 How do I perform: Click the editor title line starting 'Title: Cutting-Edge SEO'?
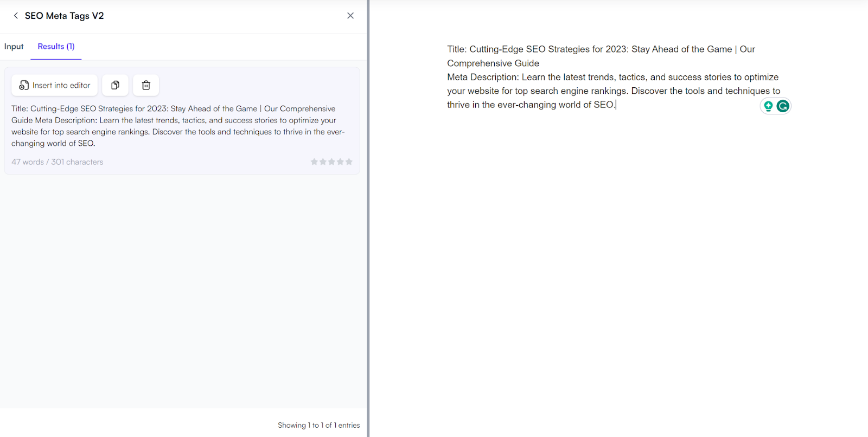click(601, 49)
